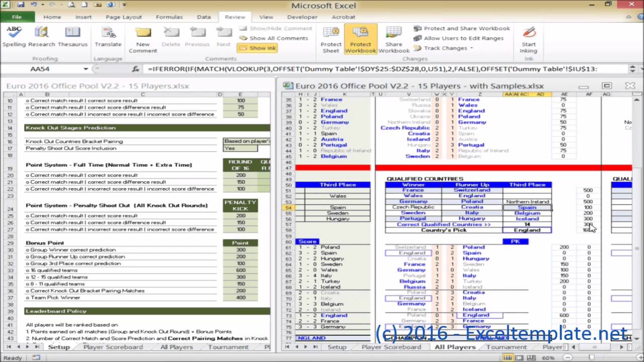
Task: Click Protect Sheet
Action: (331, 40)
